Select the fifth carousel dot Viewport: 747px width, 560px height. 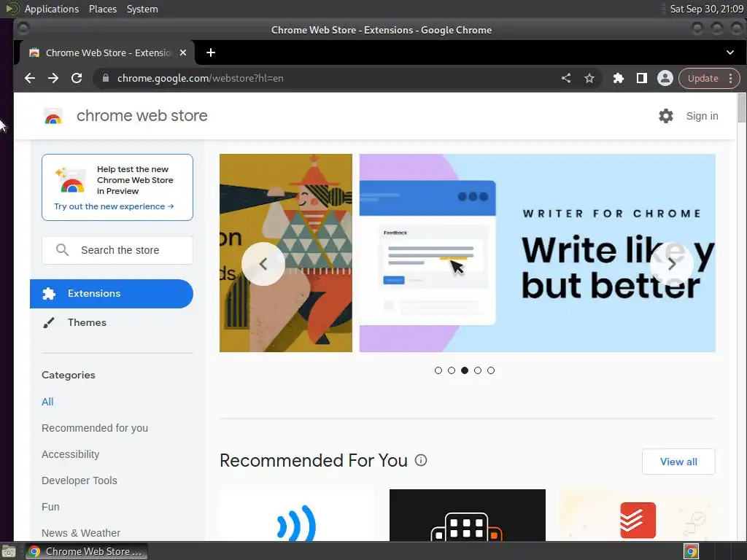coord(491,370)
